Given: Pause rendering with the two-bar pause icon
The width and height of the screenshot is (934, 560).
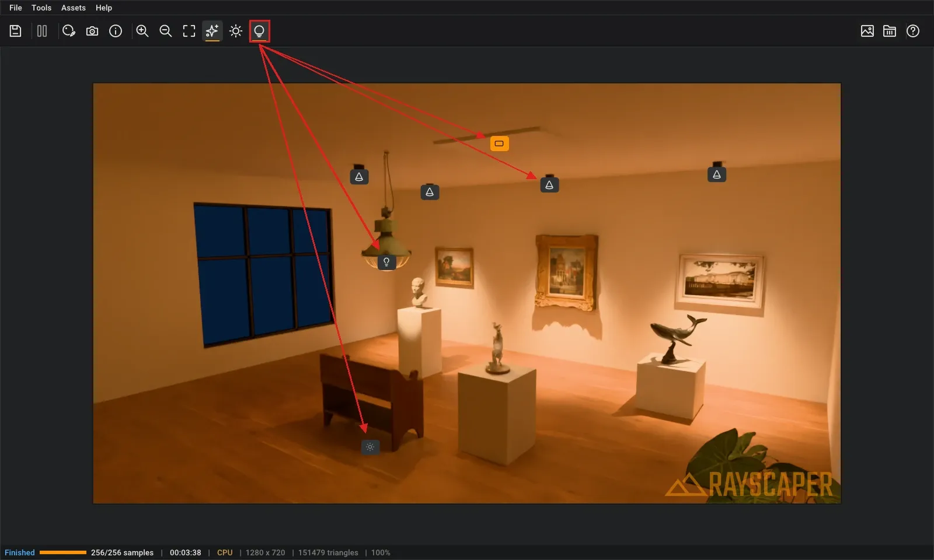Looking at the screenshot, I should click(42, 31).
